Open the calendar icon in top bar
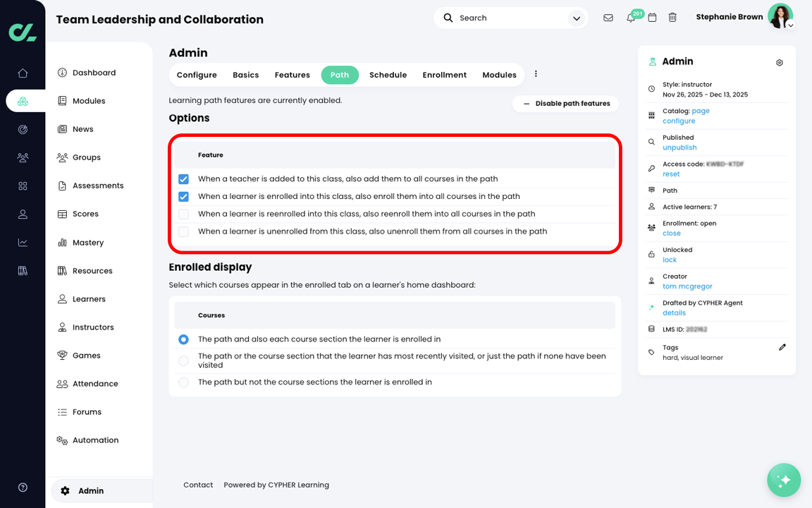The width and height of the screenshot is (812, 508). pyautogui.click(x=652, y=17)
